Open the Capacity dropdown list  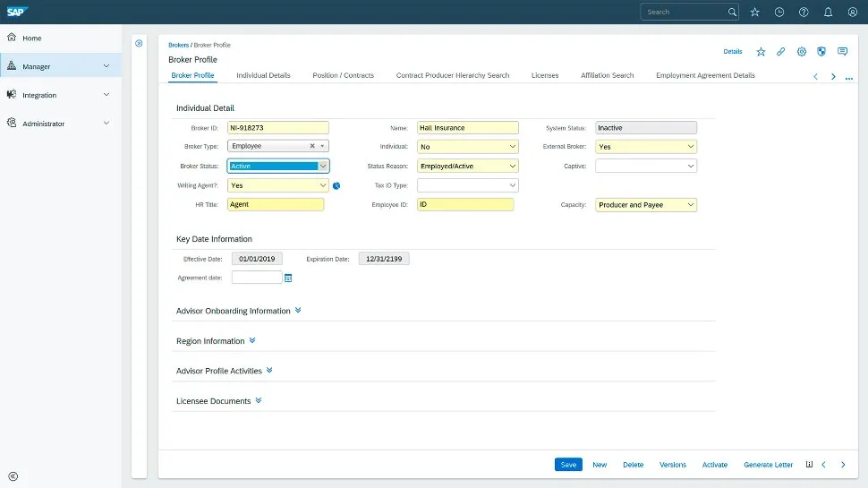pyautogui.click(x=690, y=205)
